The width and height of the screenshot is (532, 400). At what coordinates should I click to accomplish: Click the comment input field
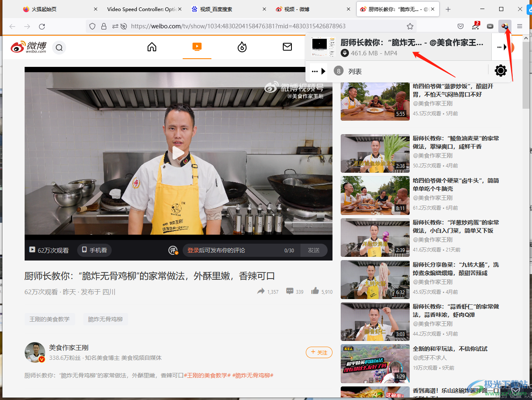point(242,250)
